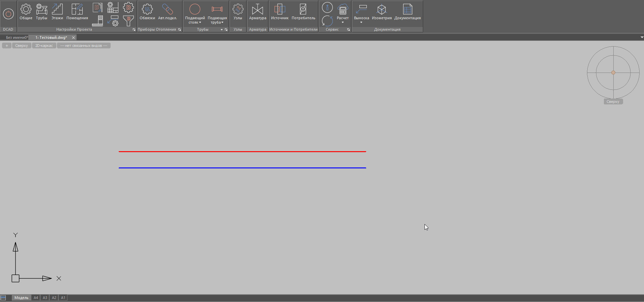Click the Узлы nodes icon

pyautogui.click(x=238, y=12)
